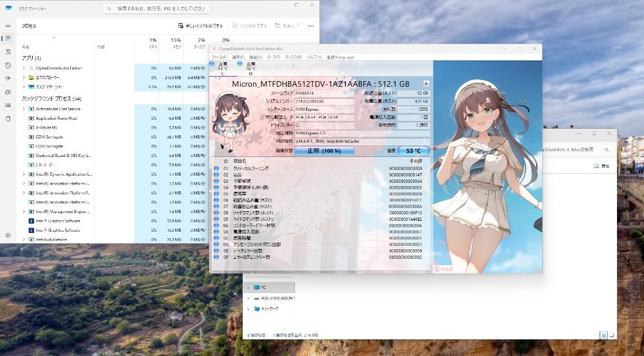Open Users page icon in Task Manager sidebar
The width and height of the screenshot is (644, 356).
tap(8, 92)
